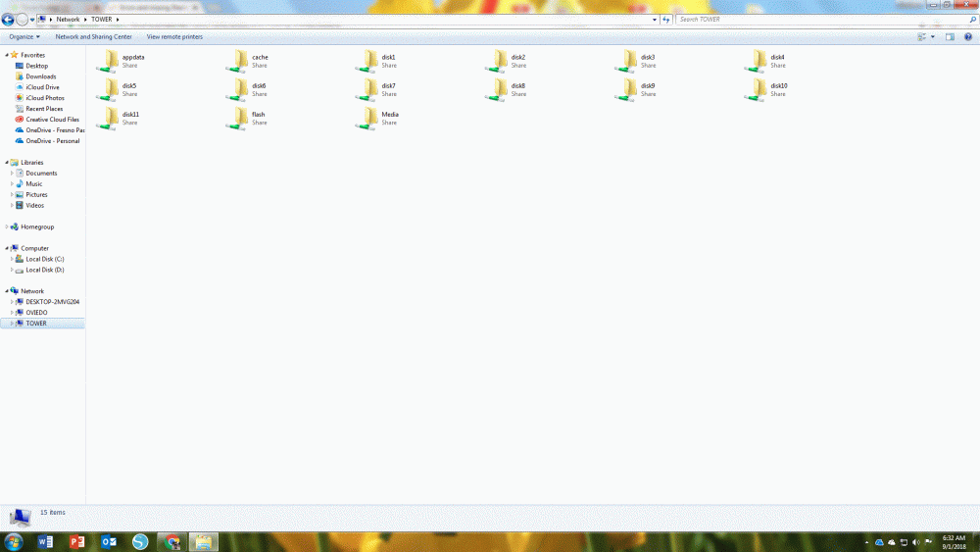Open Word from the taskbar
Viewport: 980px width, 552px height.
(45, 541)
